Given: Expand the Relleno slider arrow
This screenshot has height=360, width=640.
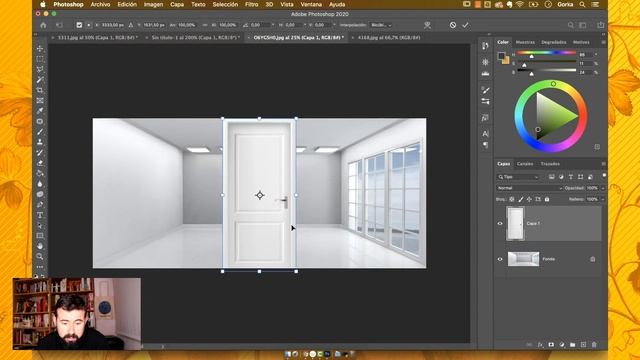Looking at the screenshot, I should [x=603, y=199].
